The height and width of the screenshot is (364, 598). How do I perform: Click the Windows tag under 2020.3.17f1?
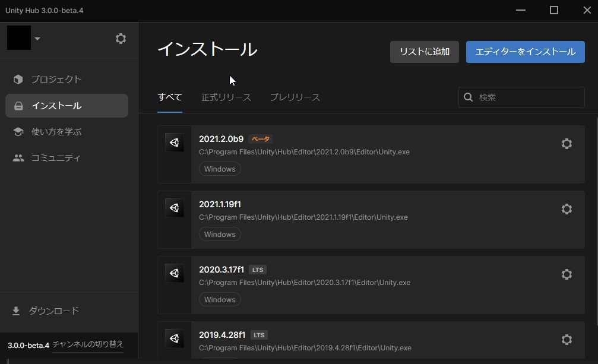220,300
